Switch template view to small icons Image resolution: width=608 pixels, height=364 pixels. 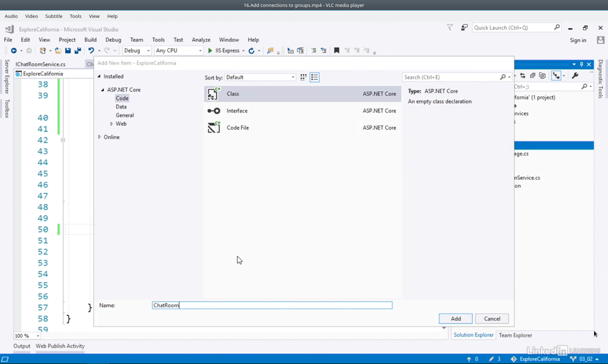303,77
